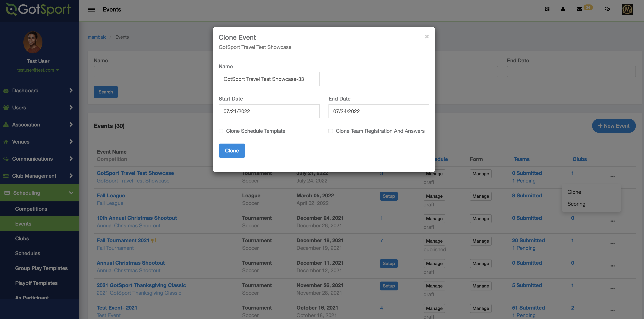
Task: Open the club logo avatar at top right
Action: [627, 9]
